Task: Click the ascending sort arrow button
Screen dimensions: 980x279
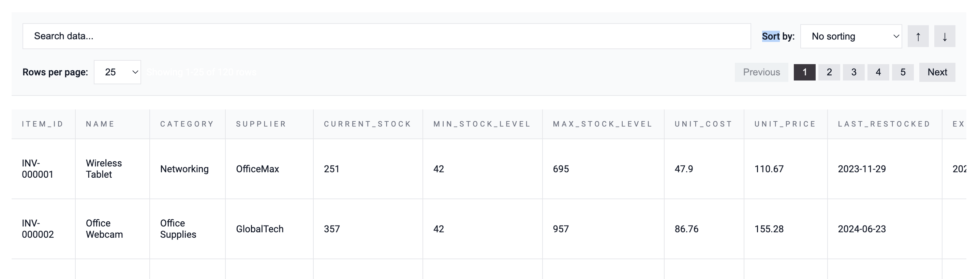Action: click(918, 36)
